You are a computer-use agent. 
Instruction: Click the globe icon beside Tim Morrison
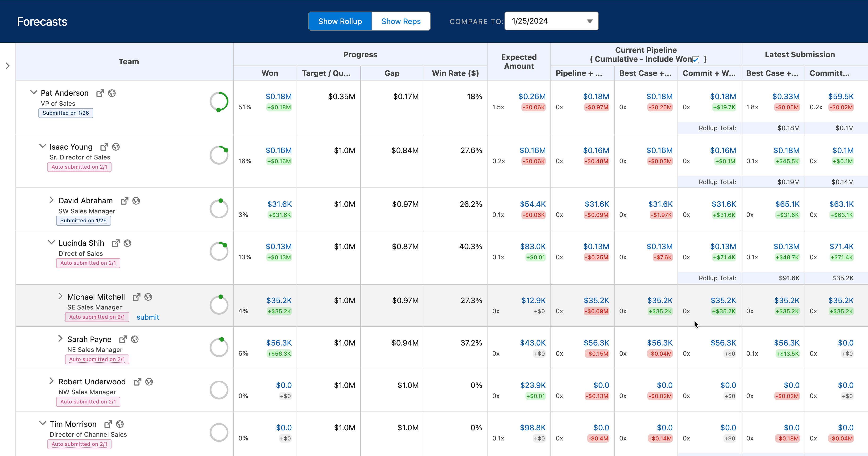120,424
